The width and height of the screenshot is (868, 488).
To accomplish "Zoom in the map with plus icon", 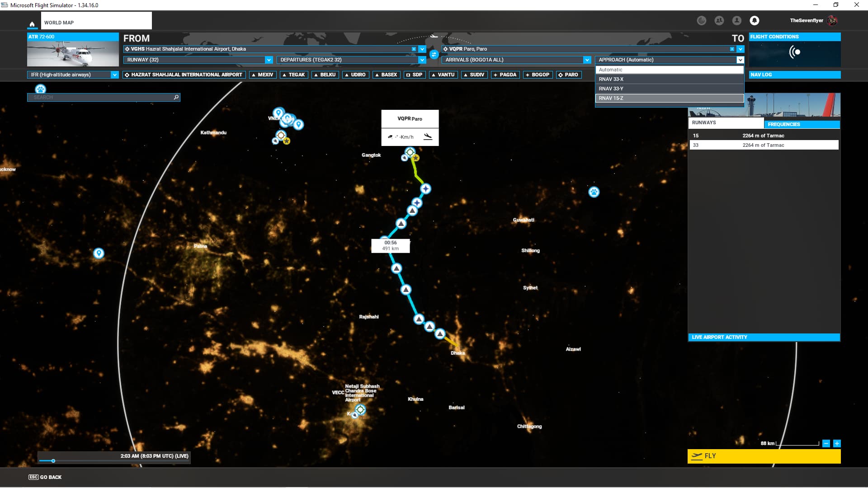I will [837, 443].
